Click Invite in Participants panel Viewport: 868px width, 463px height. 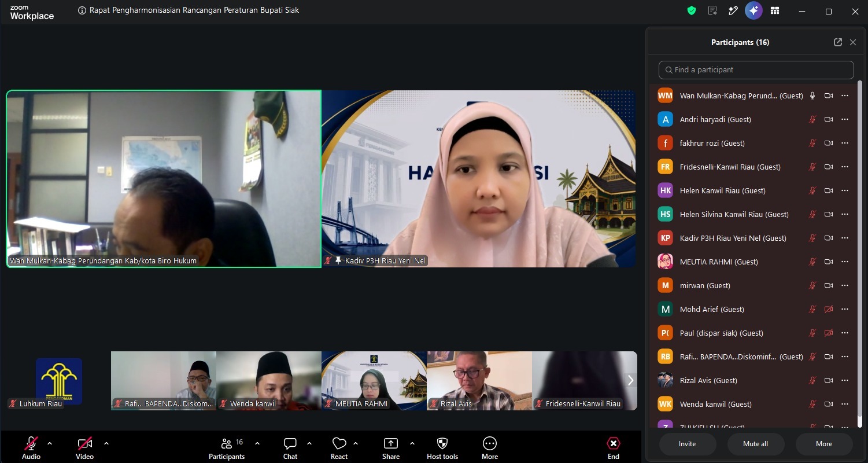688,444
